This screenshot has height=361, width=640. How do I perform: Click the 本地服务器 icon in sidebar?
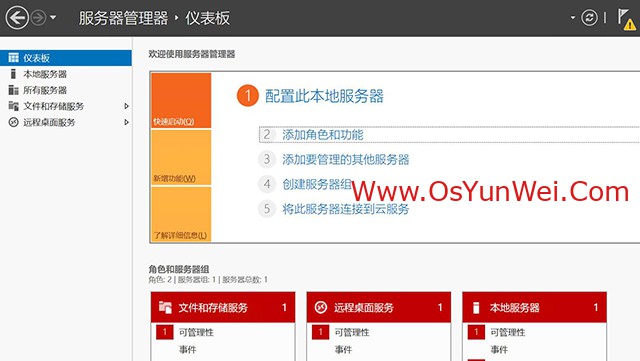(13, 74)
